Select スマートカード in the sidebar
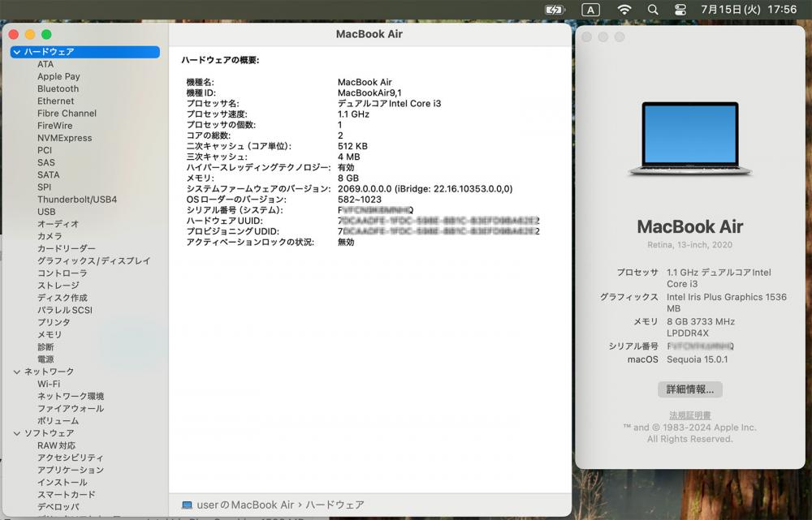812x520 pixels. click(67, 495)
